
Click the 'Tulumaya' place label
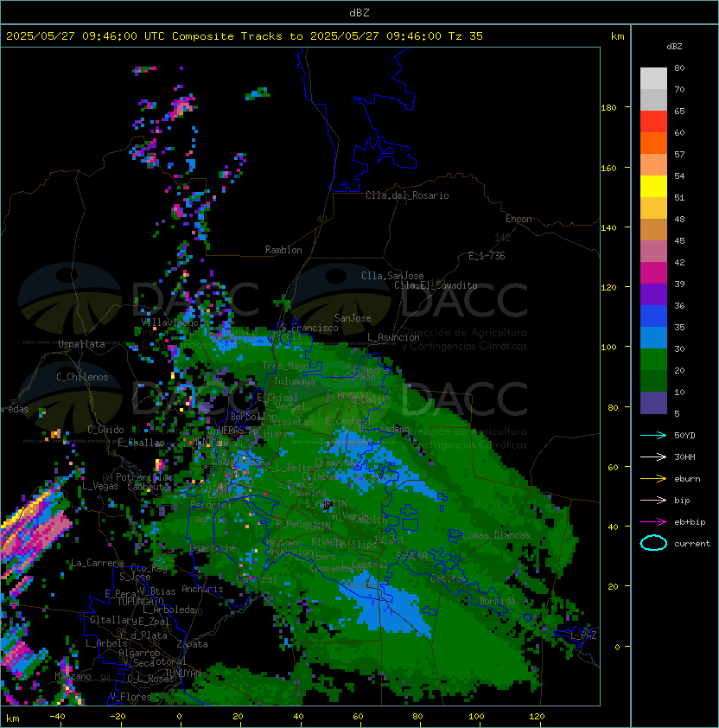pos(295,381)
